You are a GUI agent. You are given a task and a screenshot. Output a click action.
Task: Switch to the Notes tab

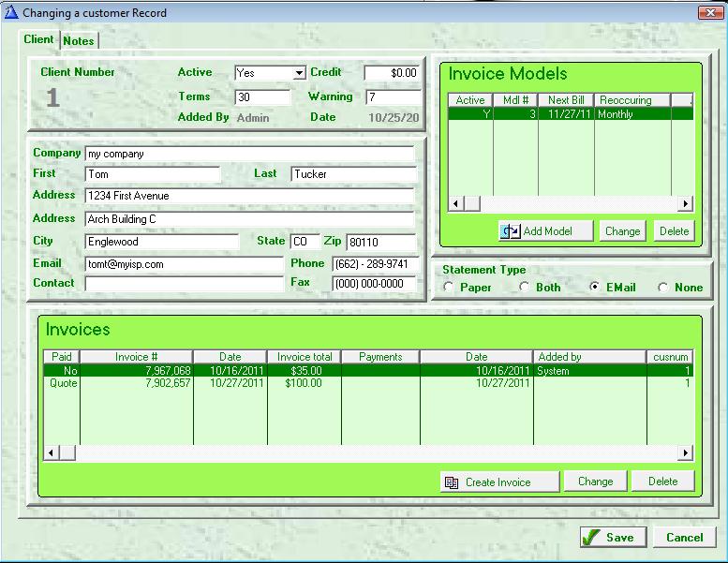[79, 41]
